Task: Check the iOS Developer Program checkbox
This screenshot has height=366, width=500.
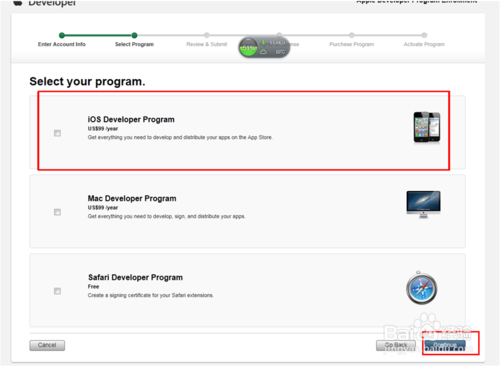Action: (x=57, y=133)
